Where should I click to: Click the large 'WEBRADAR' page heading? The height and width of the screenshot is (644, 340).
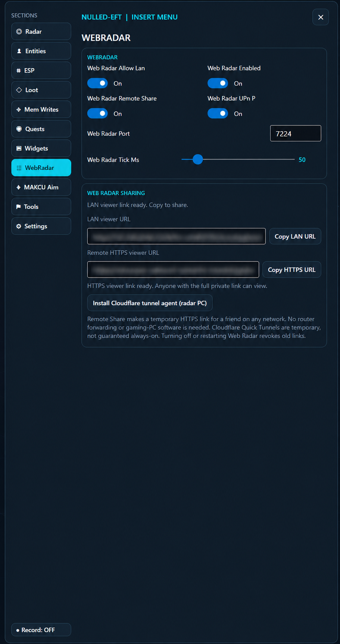tap(106, 38)
